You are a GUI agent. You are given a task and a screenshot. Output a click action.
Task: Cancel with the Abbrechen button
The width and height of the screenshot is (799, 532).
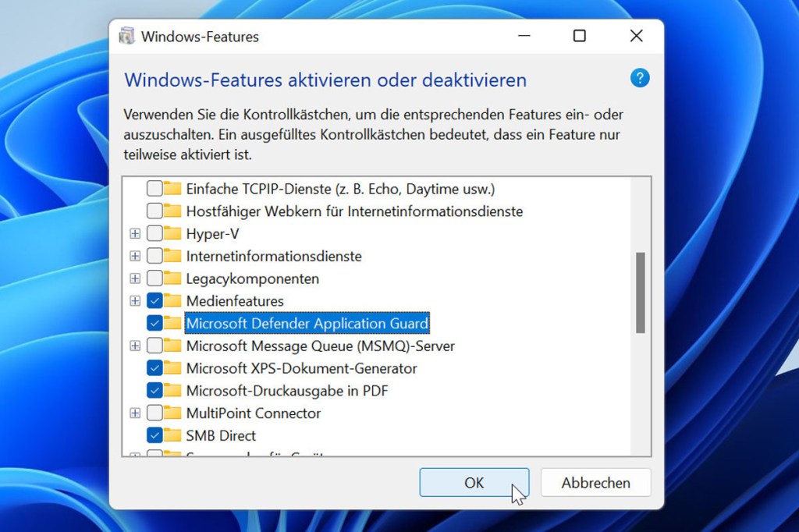[595, 482]
